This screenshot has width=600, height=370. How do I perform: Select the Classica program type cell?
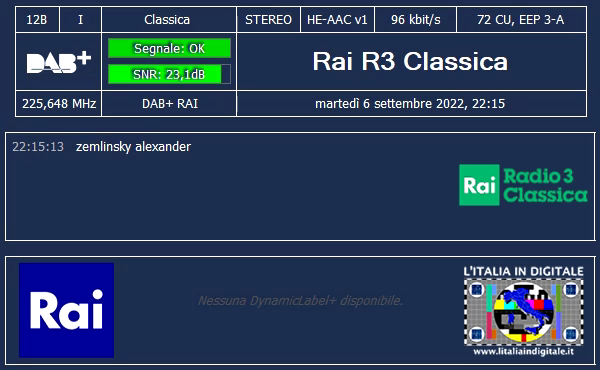pyautogui.click(x=169, y=20)
